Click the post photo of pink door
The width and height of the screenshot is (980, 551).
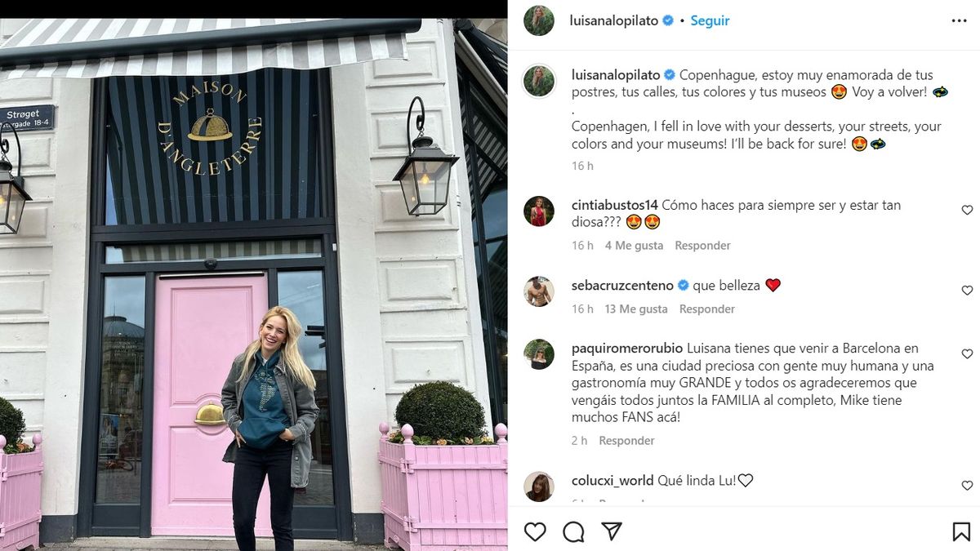253,284
